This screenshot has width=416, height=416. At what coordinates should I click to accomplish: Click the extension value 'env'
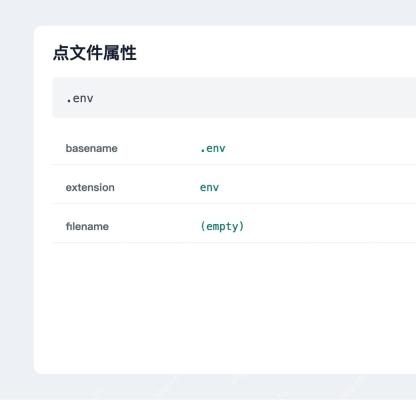[209, 187]
